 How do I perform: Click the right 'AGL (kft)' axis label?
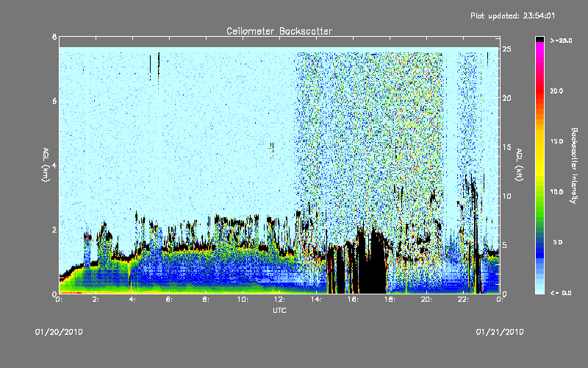click(x=519, y=165)
